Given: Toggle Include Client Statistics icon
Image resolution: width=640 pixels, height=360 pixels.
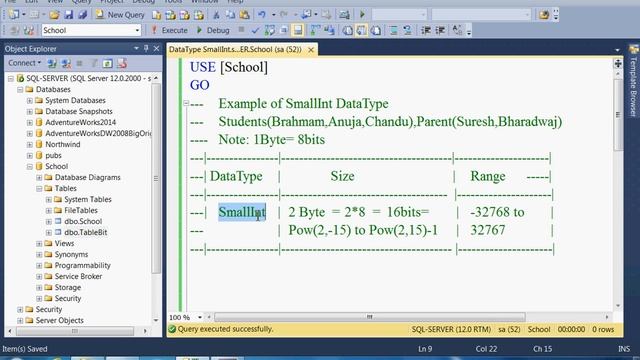Looking at the screenshot, I should (x=329, y=30).
